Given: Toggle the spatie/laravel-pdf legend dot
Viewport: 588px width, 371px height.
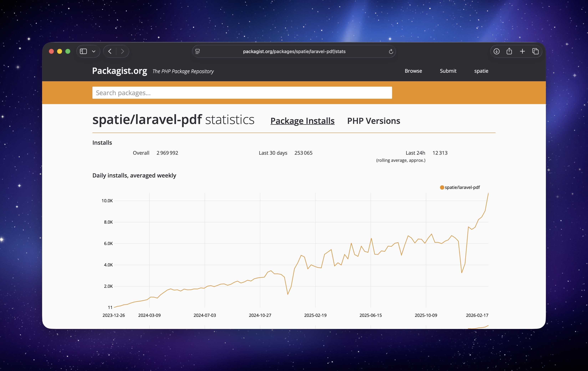Looking at the screenshot, I should coord(442,187).
